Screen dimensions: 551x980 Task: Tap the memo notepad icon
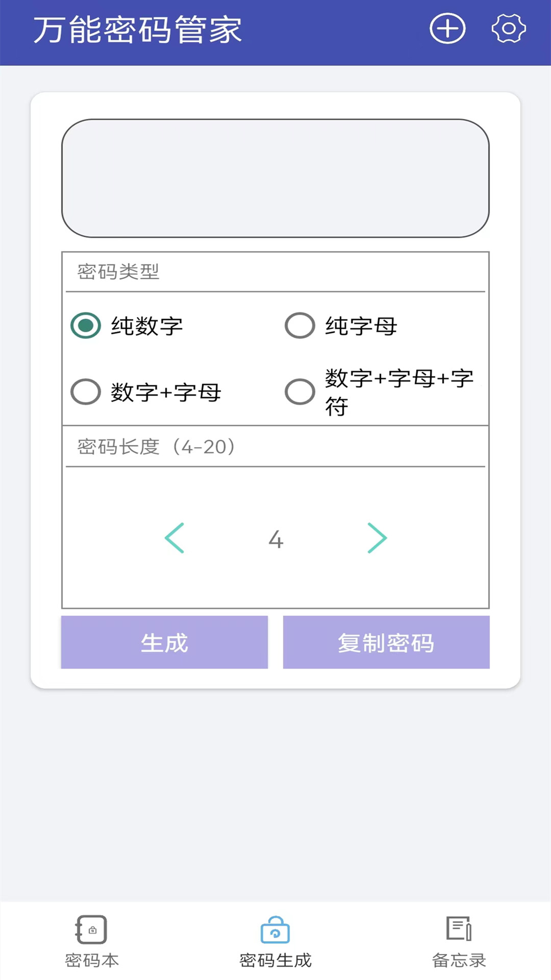click(459, 929)
